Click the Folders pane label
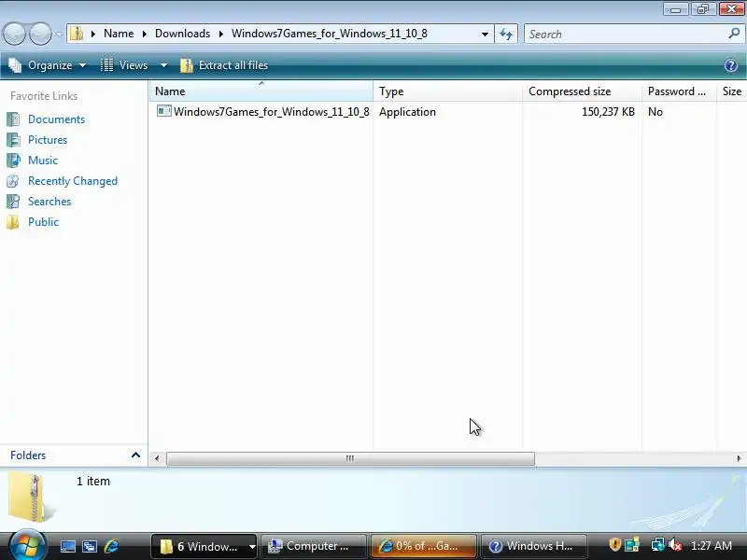 pos(28,455)
